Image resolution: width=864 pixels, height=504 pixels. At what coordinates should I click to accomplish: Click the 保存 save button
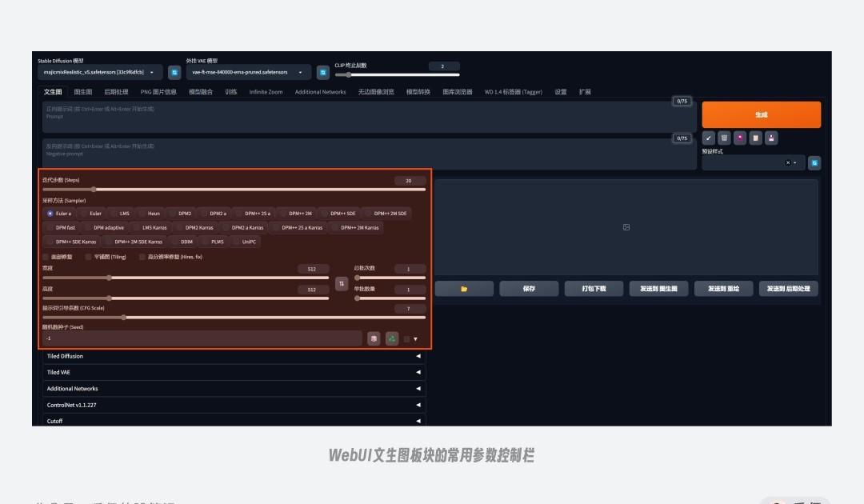pyautogui.click(x=529, y=289)
